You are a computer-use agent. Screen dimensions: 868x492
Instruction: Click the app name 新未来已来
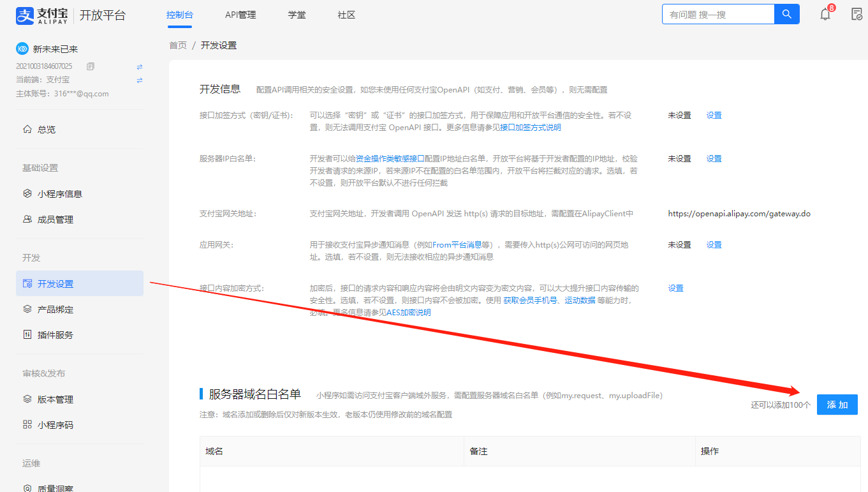(55, 49)
